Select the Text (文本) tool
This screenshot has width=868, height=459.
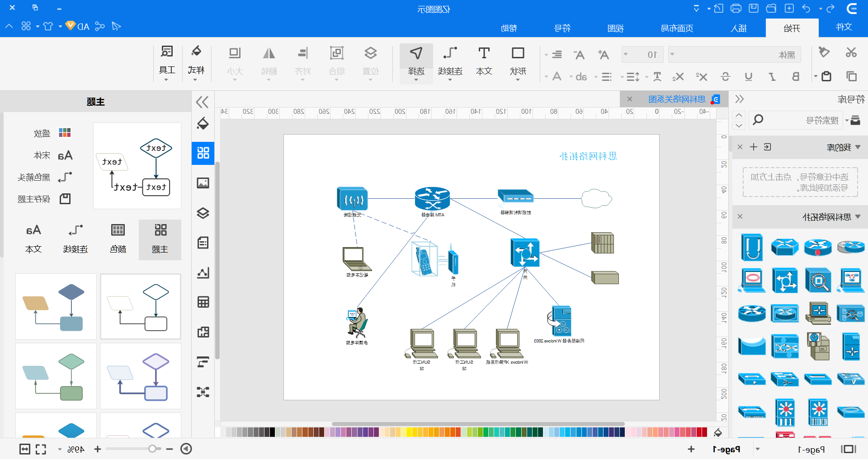click(x=484, y=62)
